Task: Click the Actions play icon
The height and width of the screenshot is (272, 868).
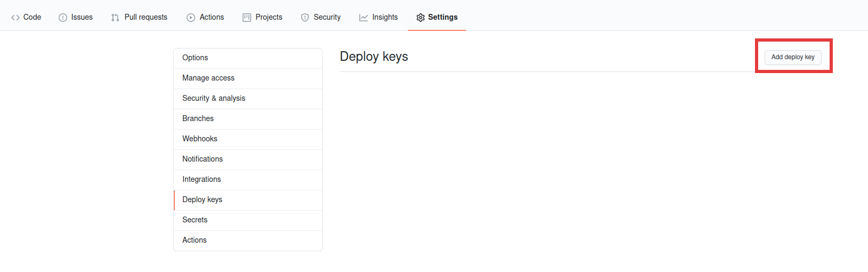Action: [x=191, y=18]
